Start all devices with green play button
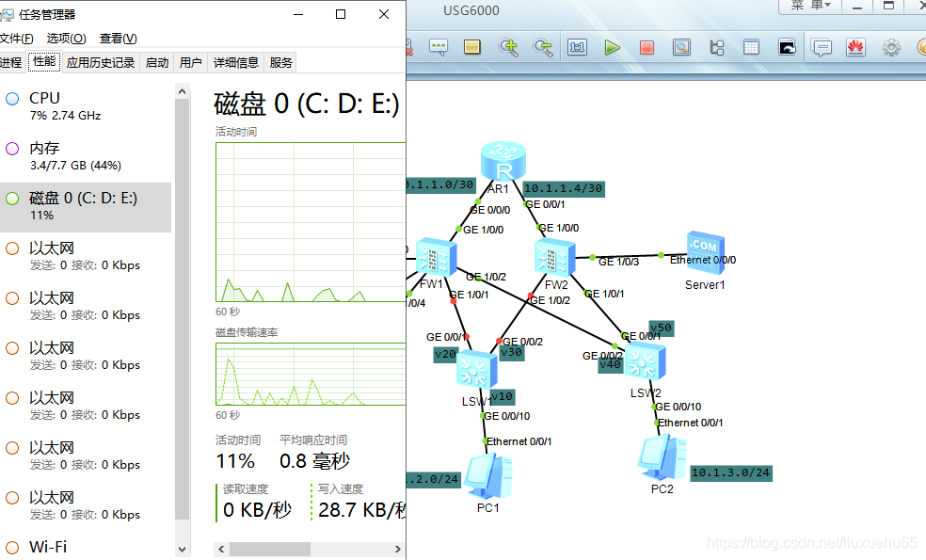The width and height of the screenshot is (926, 560). coord(613,47)
